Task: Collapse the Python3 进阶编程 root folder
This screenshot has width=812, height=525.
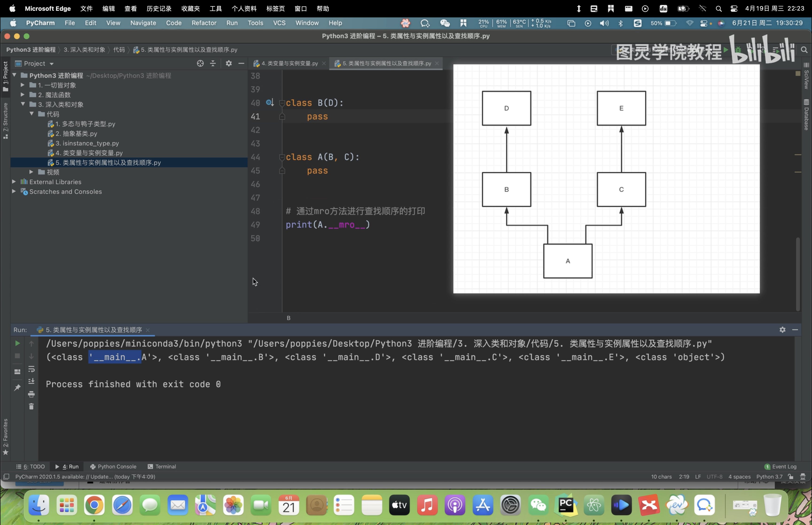Action: tap(15, 75)
